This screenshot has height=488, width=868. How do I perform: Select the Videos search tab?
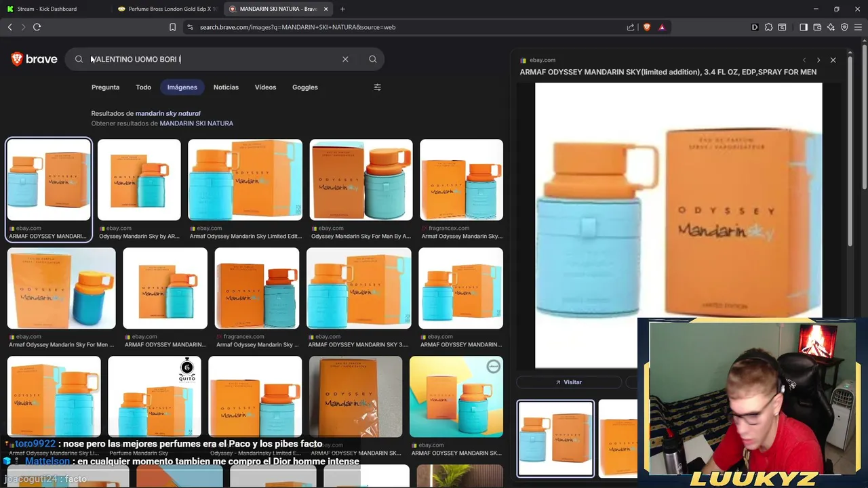tap(265, 87)
